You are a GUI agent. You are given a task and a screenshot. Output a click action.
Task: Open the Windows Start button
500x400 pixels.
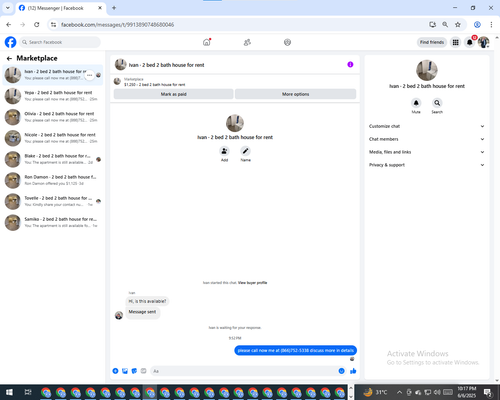(9, 392)
